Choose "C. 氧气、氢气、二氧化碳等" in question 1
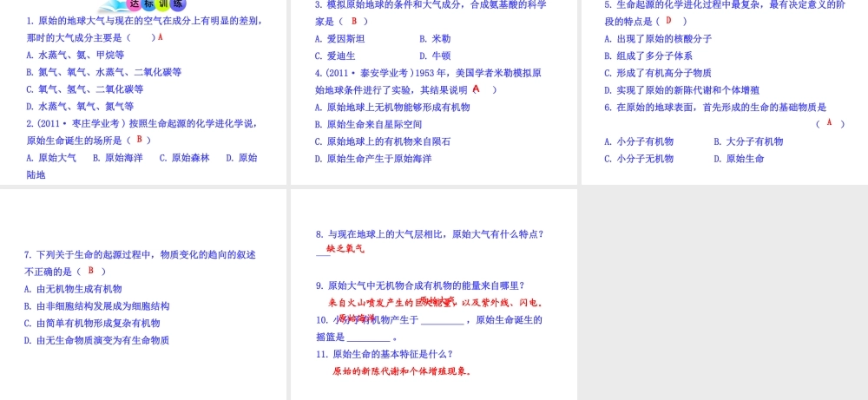The width and height of the screenshot is (868, 400). 85,89
